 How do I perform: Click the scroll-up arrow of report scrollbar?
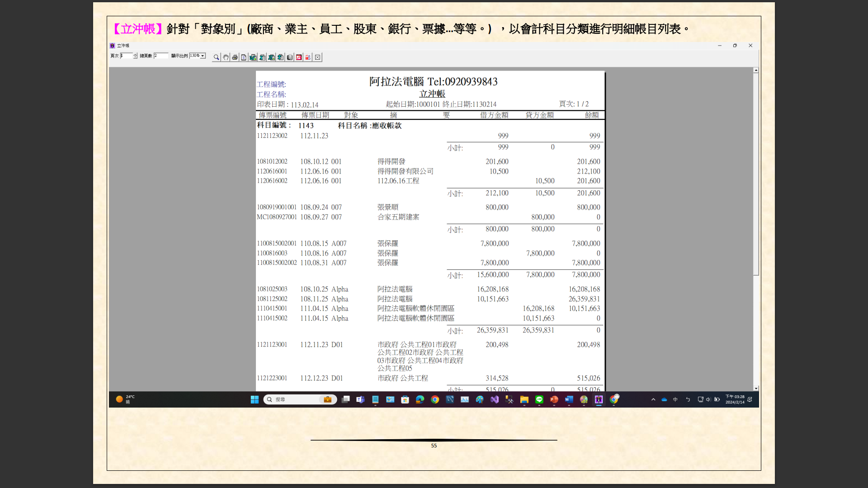756,70
